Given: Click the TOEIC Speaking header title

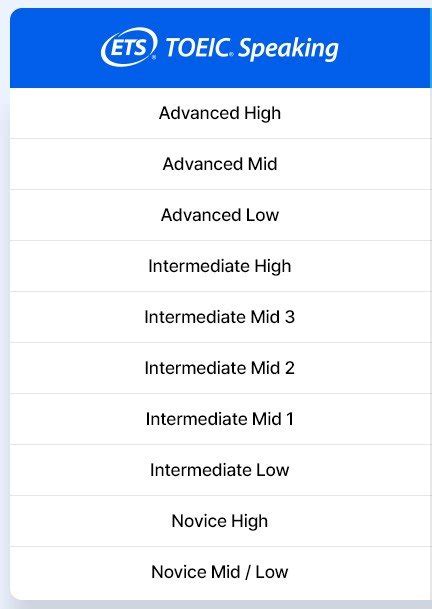Looking at the screenshot, I should pos(252,48).
